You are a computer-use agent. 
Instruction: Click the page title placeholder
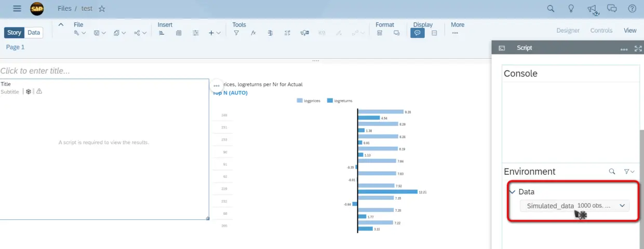tap(35, 71)
